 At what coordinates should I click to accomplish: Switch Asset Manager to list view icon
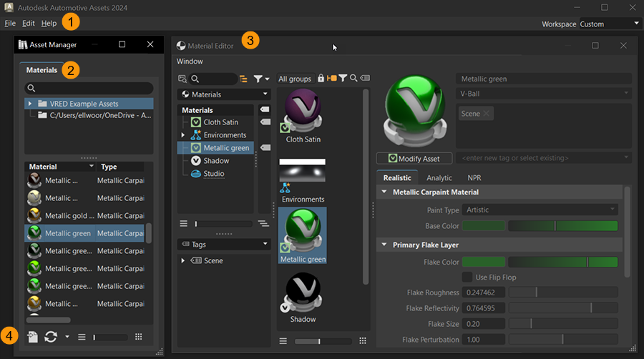click(x=82, y=337)
